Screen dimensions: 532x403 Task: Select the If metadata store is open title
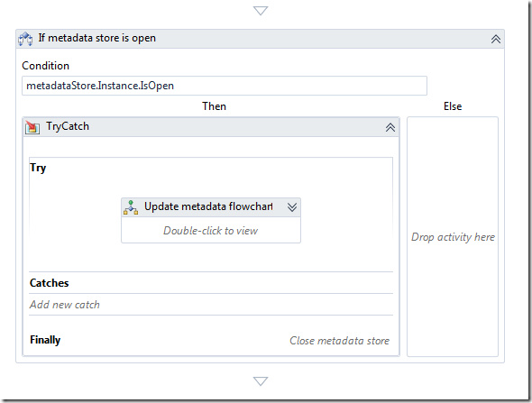point(97,38)
